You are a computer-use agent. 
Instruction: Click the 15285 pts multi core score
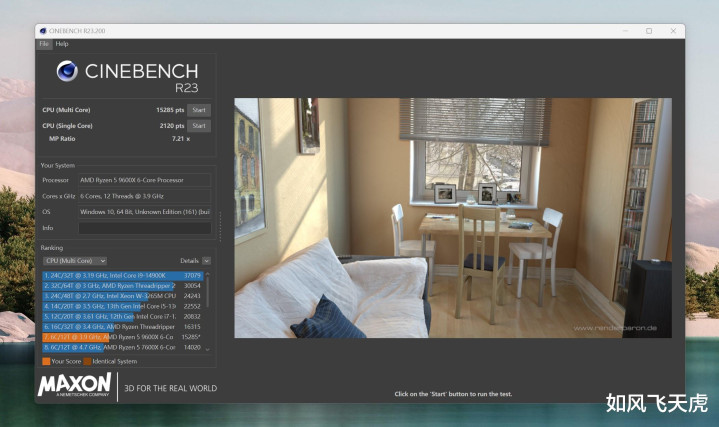170,110
